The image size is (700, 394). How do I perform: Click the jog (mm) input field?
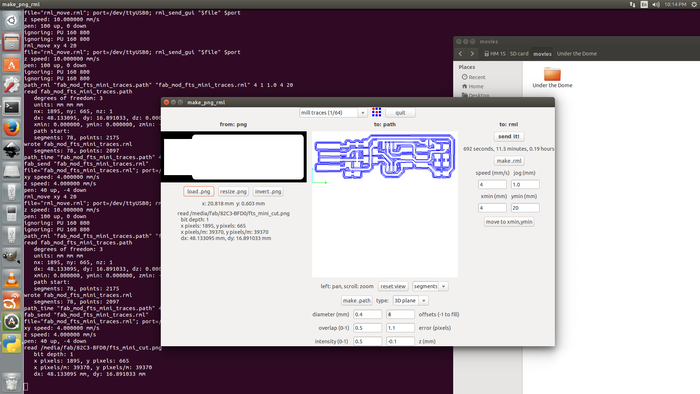525,184
